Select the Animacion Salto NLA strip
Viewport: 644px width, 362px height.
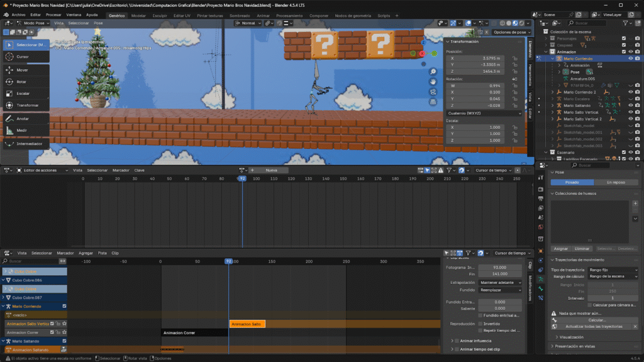(x=247, y=324)
